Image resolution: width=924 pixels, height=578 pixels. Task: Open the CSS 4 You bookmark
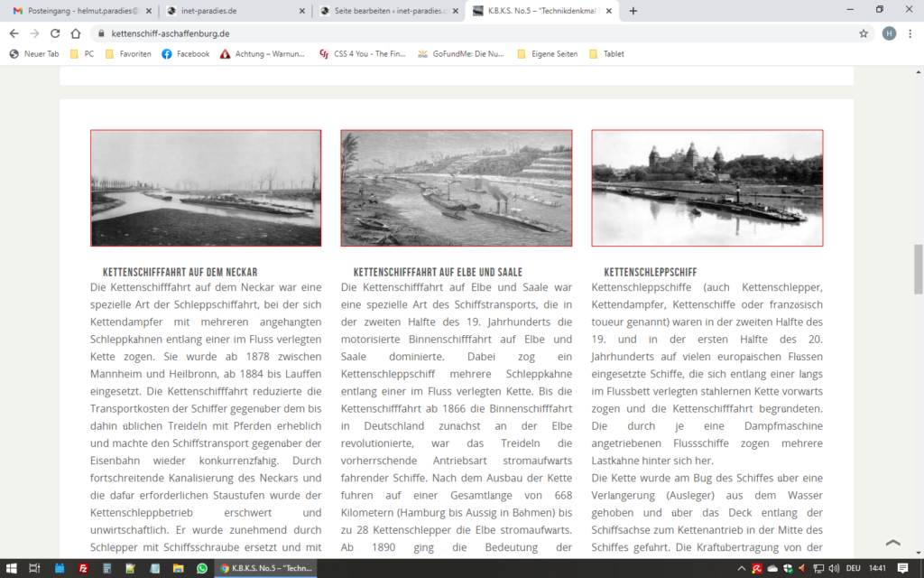coord(362,53)
